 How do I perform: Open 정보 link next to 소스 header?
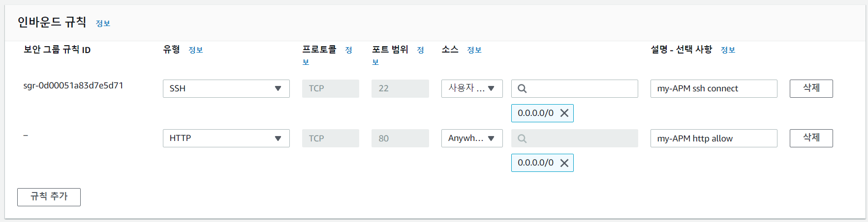pyautogui.click(x=474, y=50)
